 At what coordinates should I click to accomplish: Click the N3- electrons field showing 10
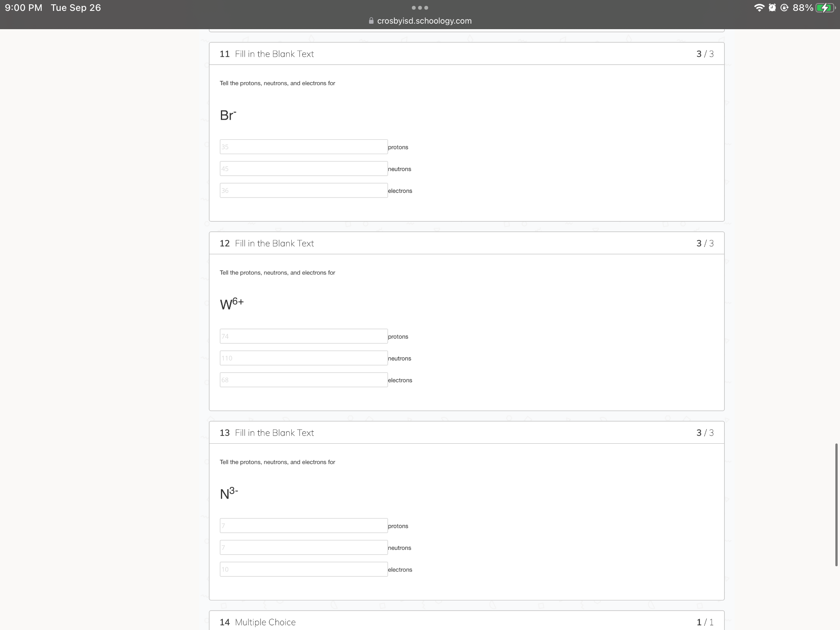304,569
